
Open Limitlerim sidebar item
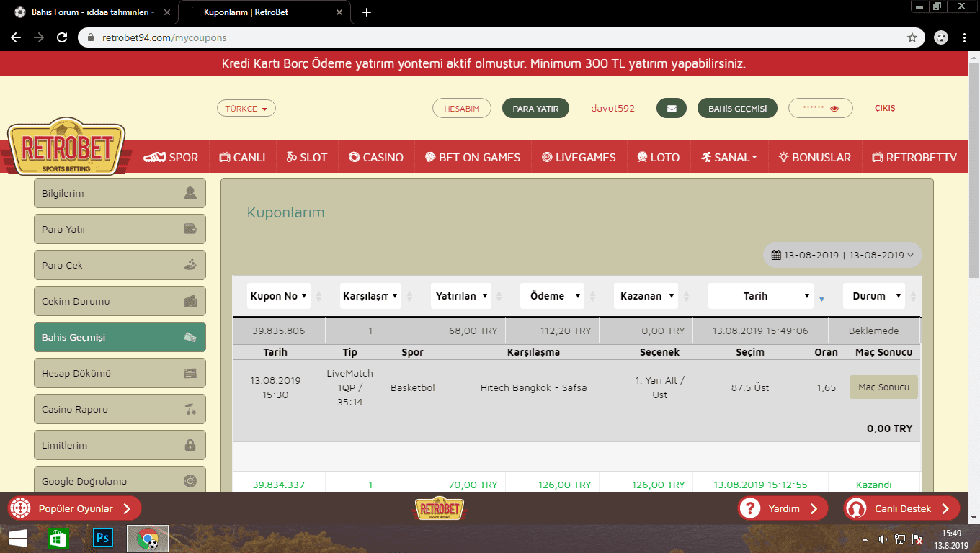click(x=120, y=445)
